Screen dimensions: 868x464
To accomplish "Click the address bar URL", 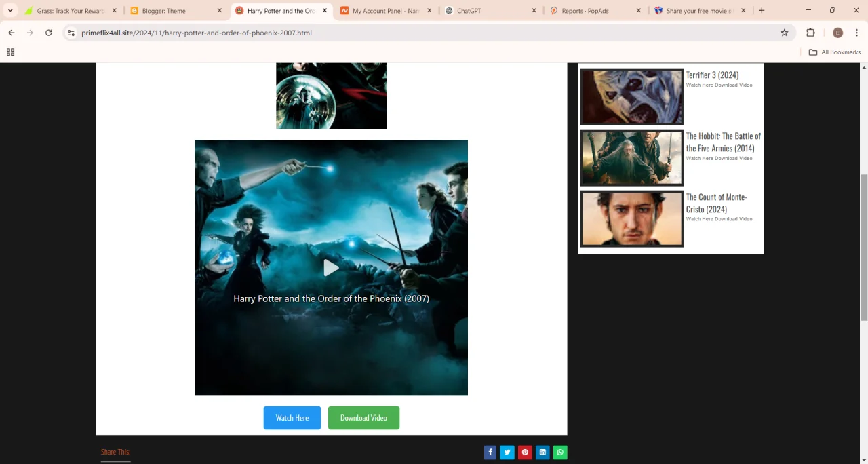I will (197, 33).
